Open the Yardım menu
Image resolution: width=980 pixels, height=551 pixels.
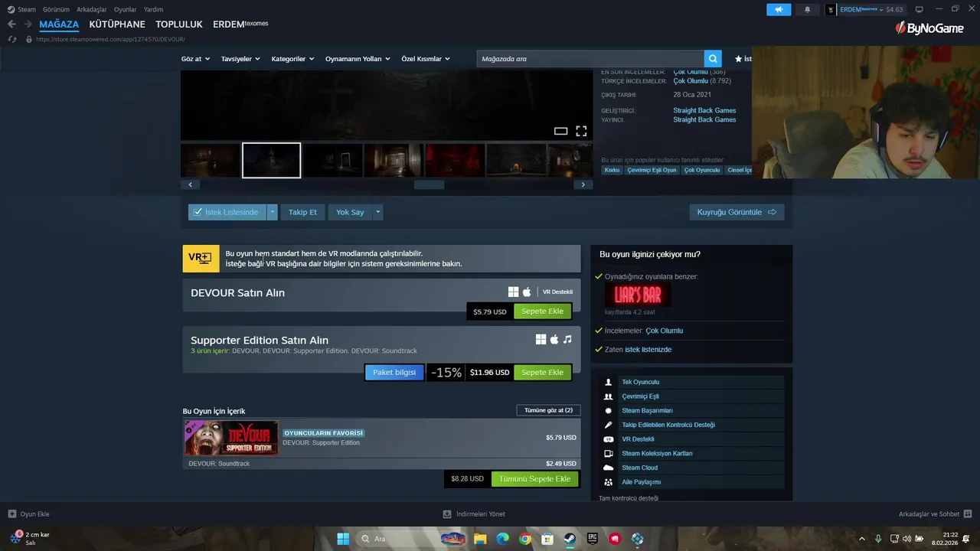153,9
